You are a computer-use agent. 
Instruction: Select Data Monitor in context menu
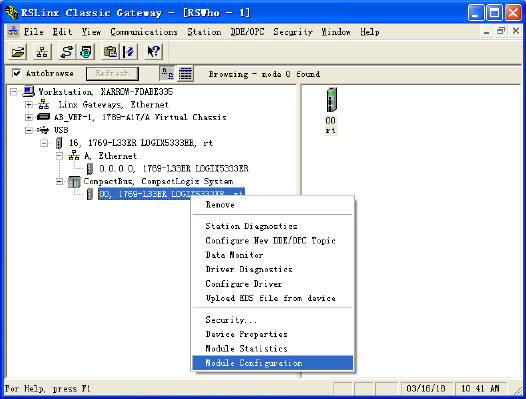[272, 255]
